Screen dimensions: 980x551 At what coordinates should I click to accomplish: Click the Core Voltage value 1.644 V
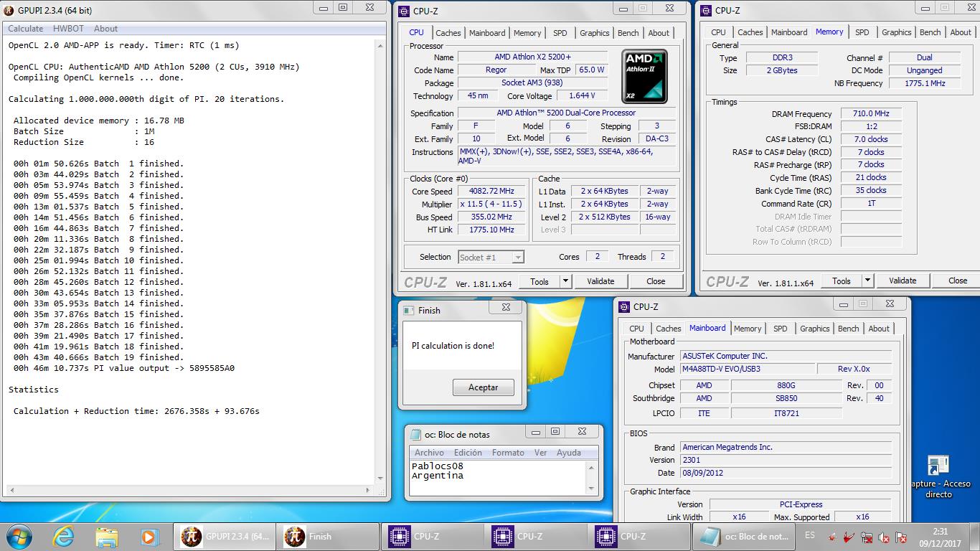pos(581,95)
